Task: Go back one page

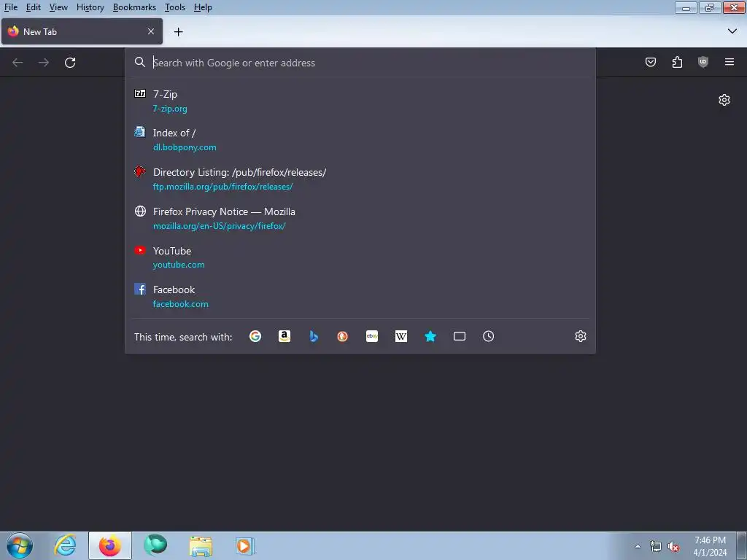Action: point(18,63)
